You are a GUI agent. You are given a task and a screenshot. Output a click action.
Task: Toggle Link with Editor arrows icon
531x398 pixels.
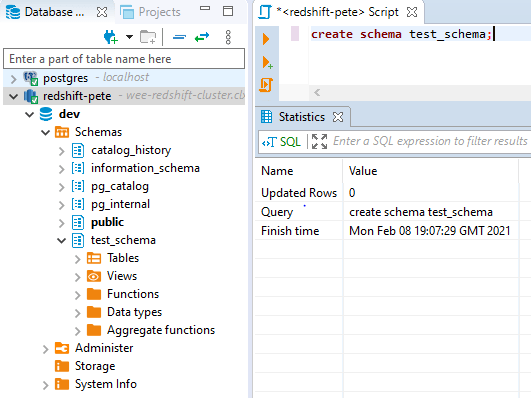pyautogui.click(x=202, y=37)
